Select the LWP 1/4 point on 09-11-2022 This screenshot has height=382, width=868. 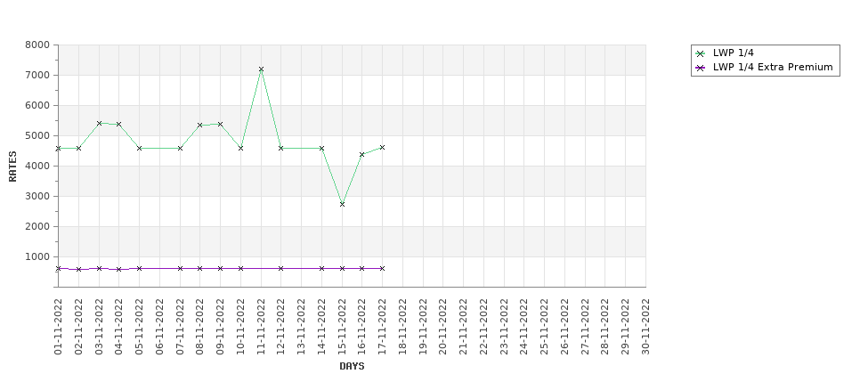(x=220, y=124)
